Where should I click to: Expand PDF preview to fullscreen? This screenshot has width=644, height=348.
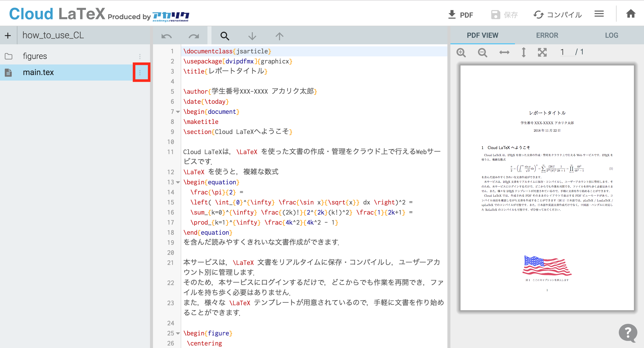pyautogui.click(x=542, y=52)
